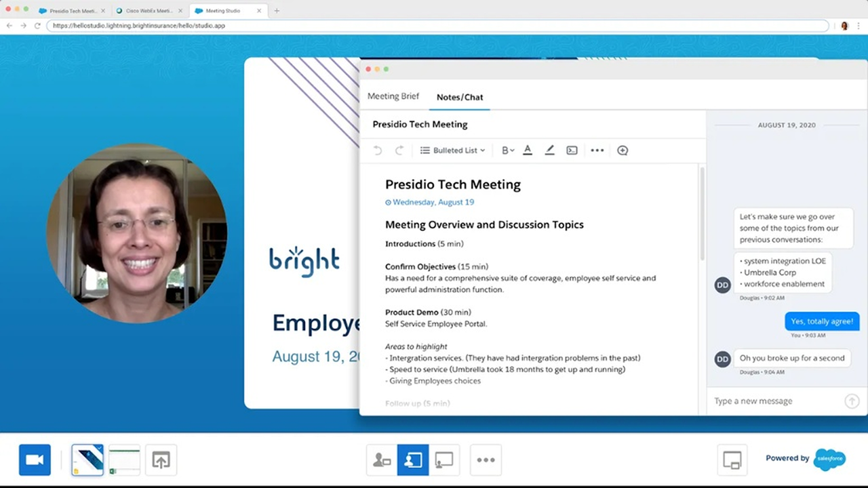Screen dimensions: 868x488
Task: Expand the Bulleted List dropdown
Action: pyautogui.click(x=452, y=150)
